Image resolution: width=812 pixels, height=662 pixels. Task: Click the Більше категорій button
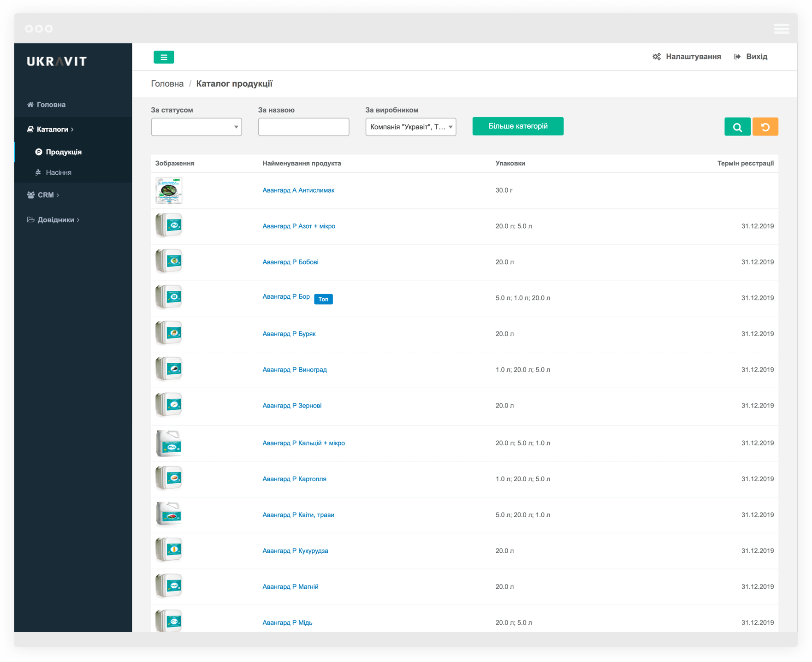click(518, 126)
